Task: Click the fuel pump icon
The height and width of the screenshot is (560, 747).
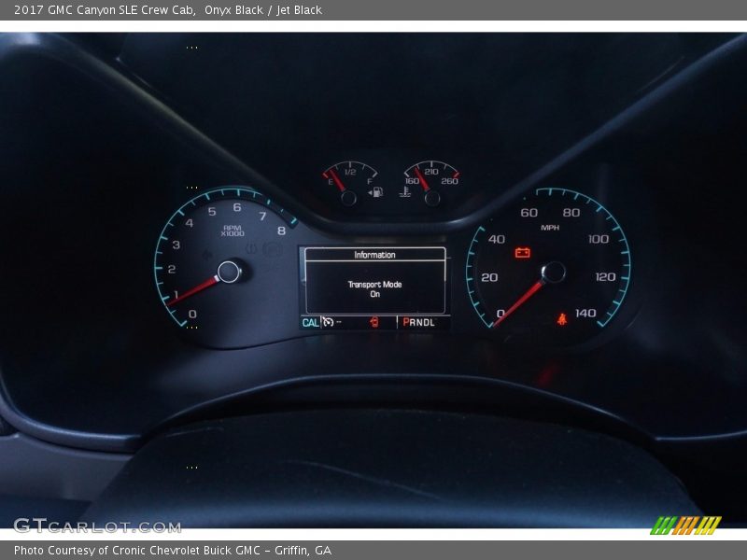Action: 377,192
